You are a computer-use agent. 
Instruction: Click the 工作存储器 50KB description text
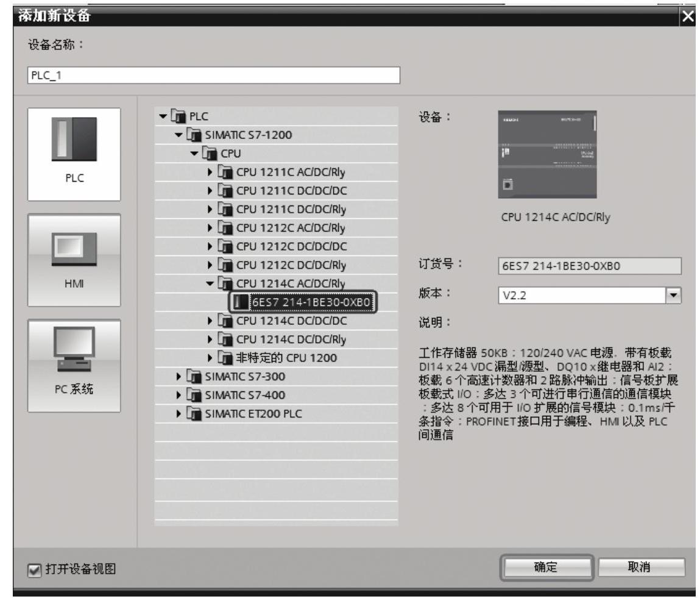pyautogui.click(x=548, y=393)
